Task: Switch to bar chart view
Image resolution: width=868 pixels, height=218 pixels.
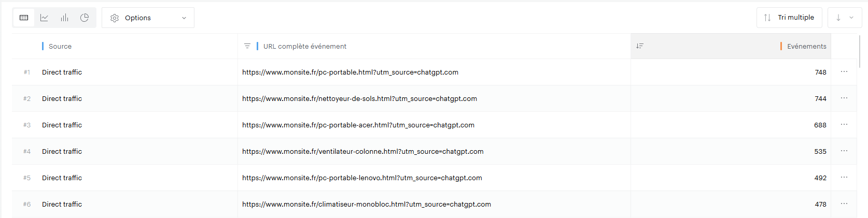Action: tap(64, 18)
